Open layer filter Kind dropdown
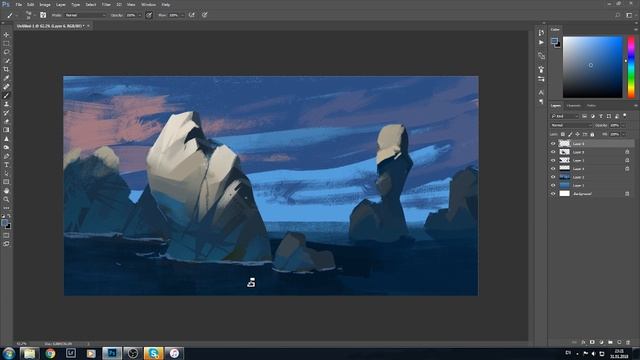The image size is (640, 360). [x=565, y=116]
